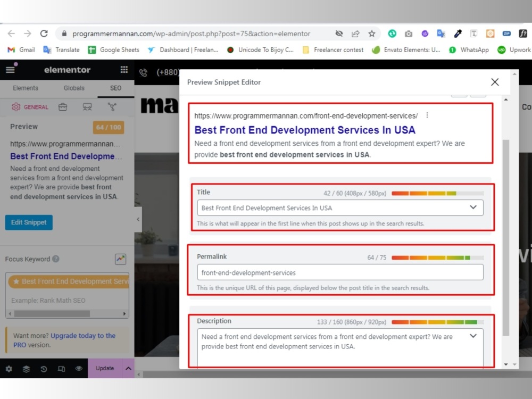
Task: Expand the Description variables dropdown arrow
Action: [x=473, y=336]
